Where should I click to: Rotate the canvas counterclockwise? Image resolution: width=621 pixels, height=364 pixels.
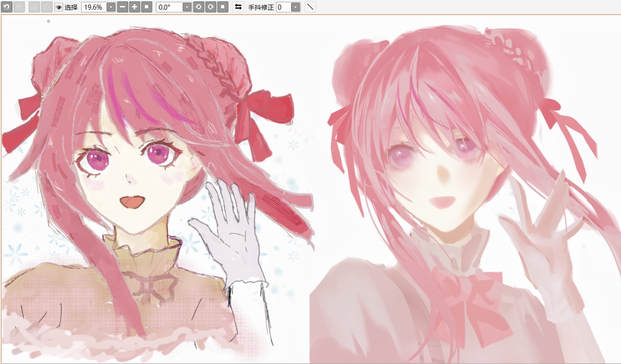click(199, 7)
